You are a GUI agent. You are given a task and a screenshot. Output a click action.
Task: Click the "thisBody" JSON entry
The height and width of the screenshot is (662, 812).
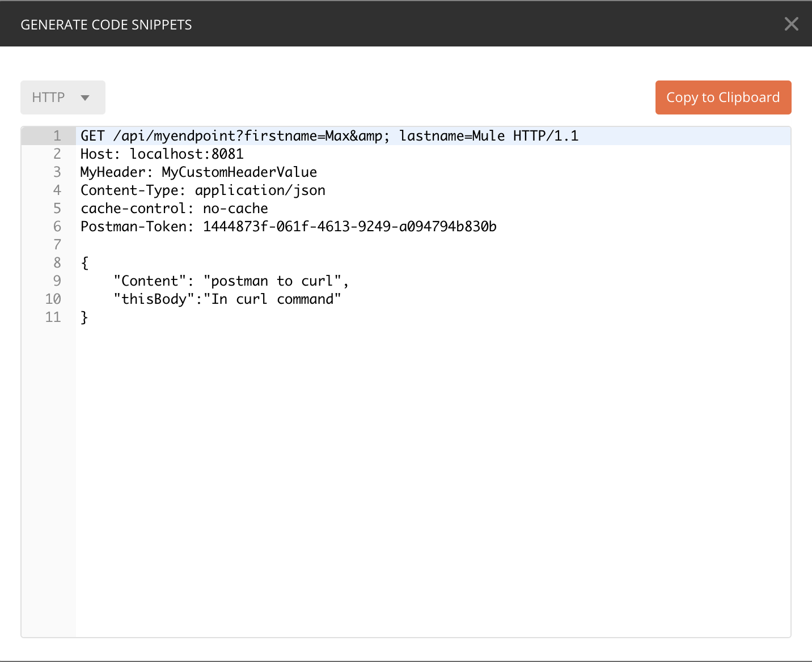coord(227,299)
